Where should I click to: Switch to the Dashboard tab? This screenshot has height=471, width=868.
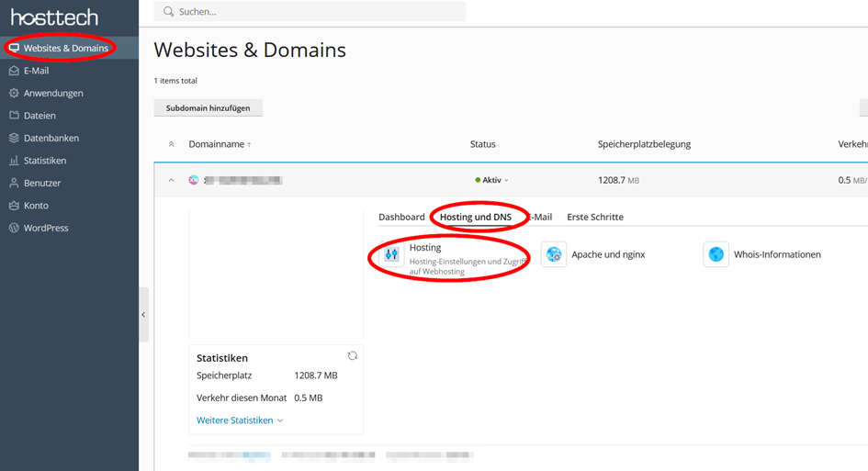(401, 217)
